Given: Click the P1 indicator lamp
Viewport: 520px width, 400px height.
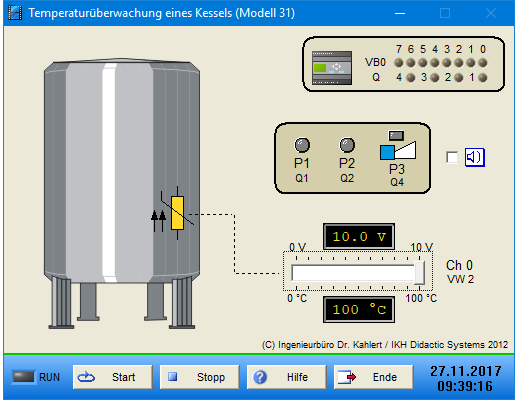Looking at the screenshot, I should pyautogui.click(x=302, y=145).
